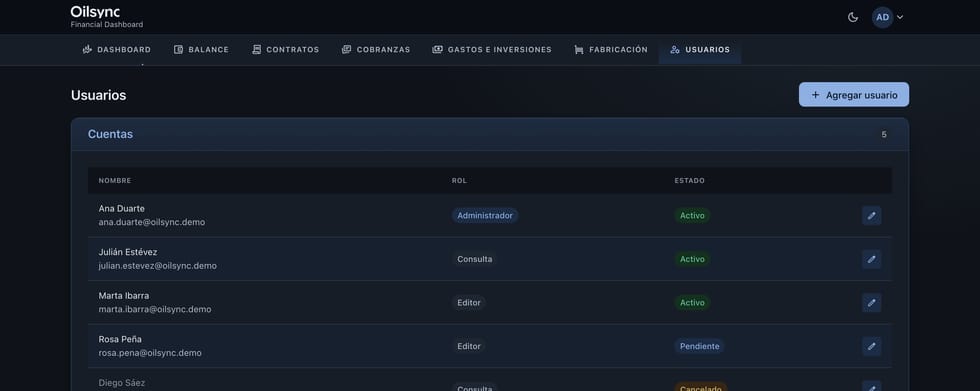The width and height of the screenshot is (980, 391).
Task: Go to the Dashboard tab
Action: [x=117, y=50]
